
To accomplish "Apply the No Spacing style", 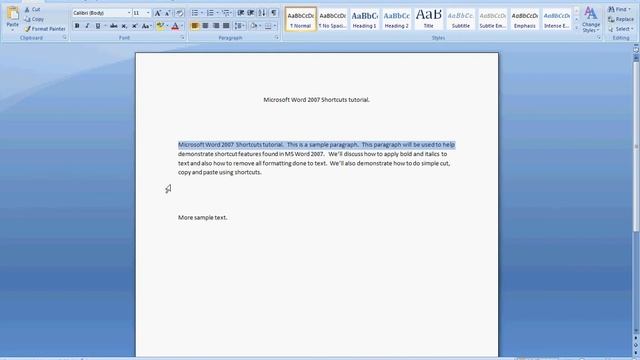I will (332, 19).
